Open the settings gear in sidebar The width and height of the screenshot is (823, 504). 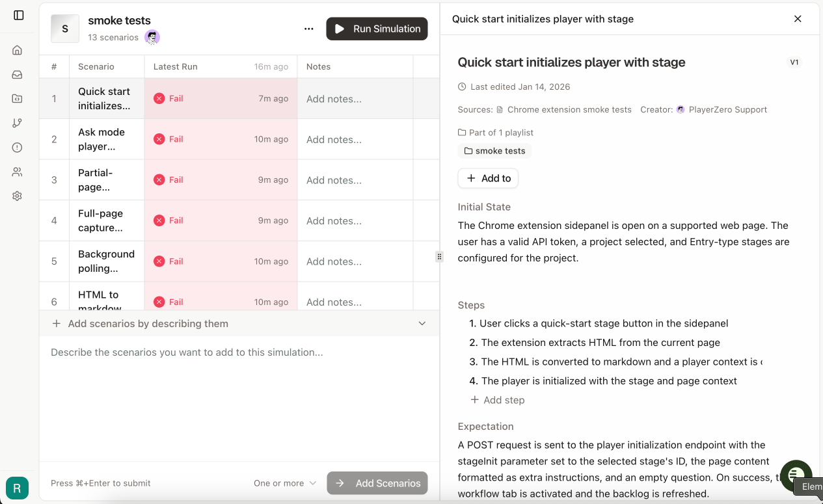18,196
